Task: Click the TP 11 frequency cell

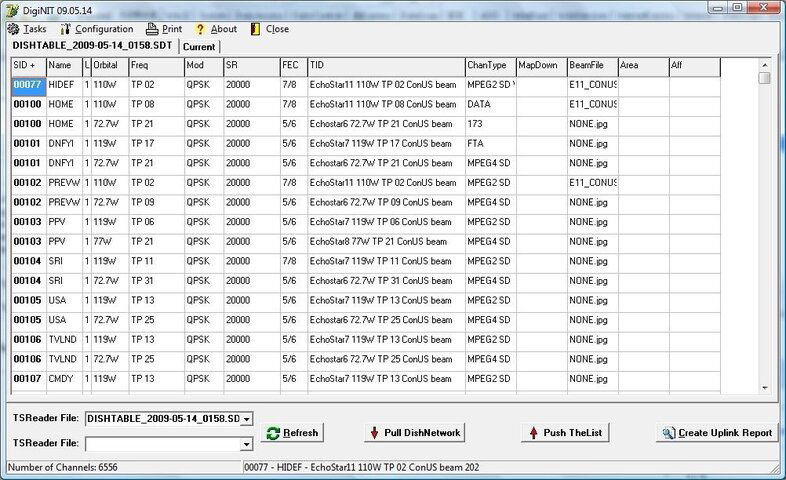Action: click(156, 262)
